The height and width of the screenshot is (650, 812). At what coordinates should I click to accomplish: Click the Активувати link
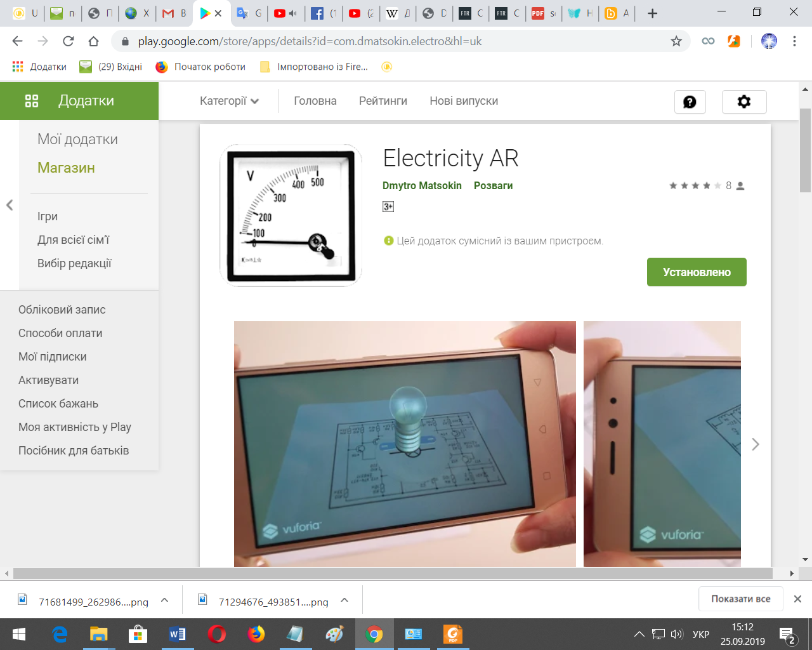(x=49, y=380)
